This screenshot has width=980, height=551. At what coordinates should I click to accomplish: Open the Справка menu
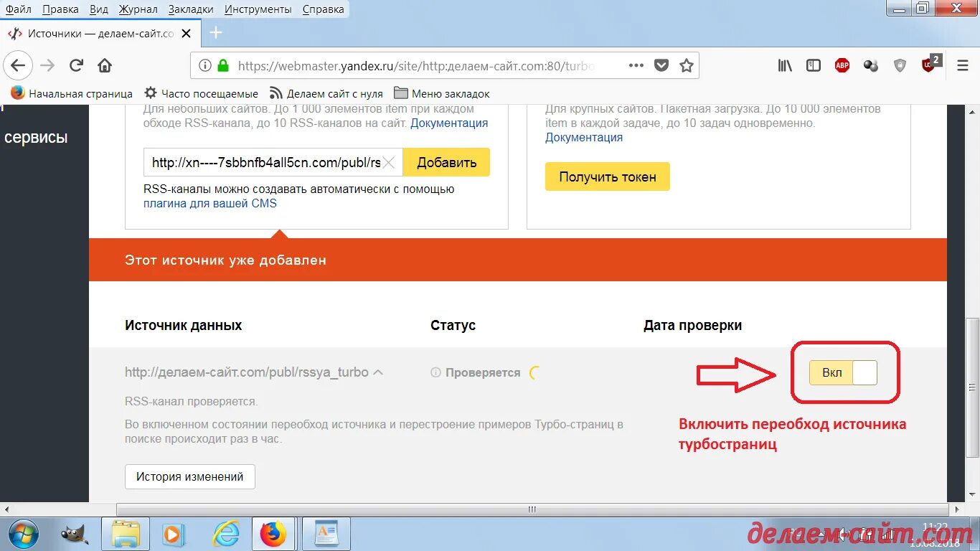323,9
